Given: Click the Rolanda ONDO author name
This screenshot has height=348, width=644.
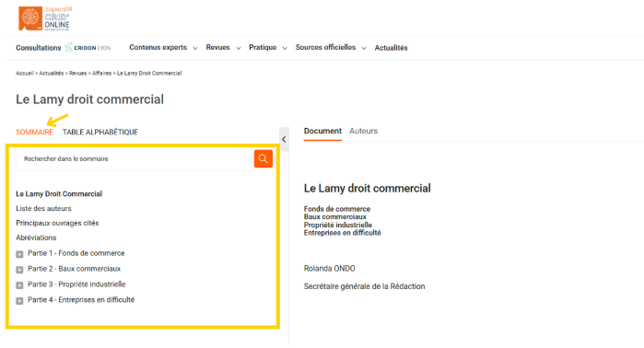Looking at the screenshot, I should [x=330, y=269].
